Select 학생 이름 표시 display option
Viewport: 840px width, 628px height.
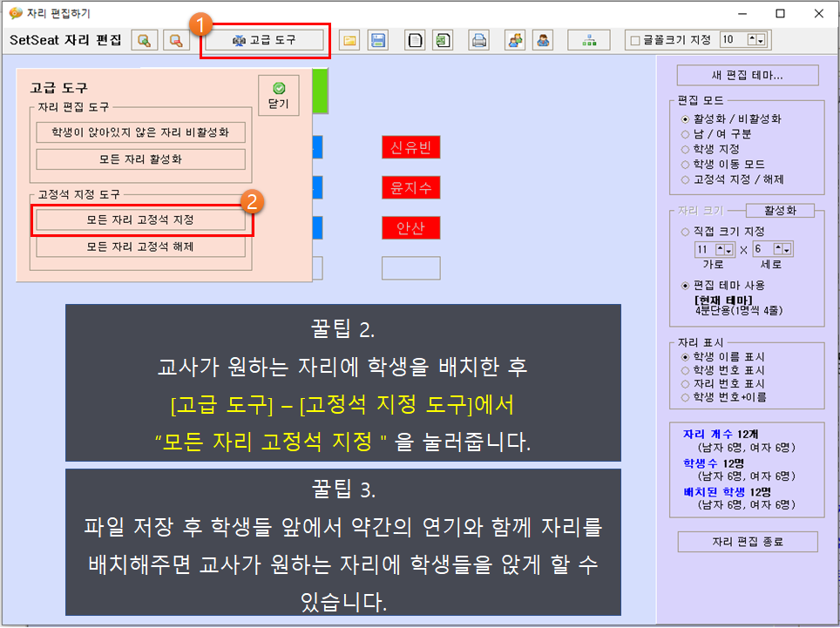click(x=722, y=357)
